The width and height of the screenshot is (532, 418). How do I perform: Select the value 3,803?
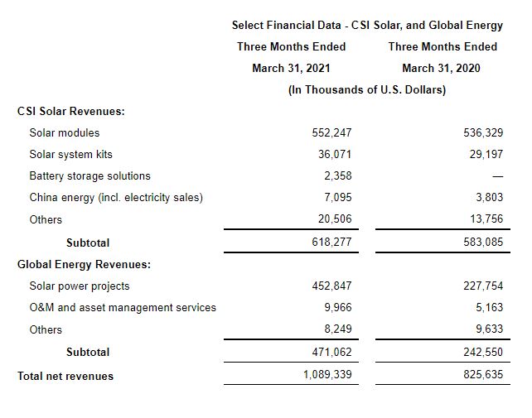[x=489, y=198]
